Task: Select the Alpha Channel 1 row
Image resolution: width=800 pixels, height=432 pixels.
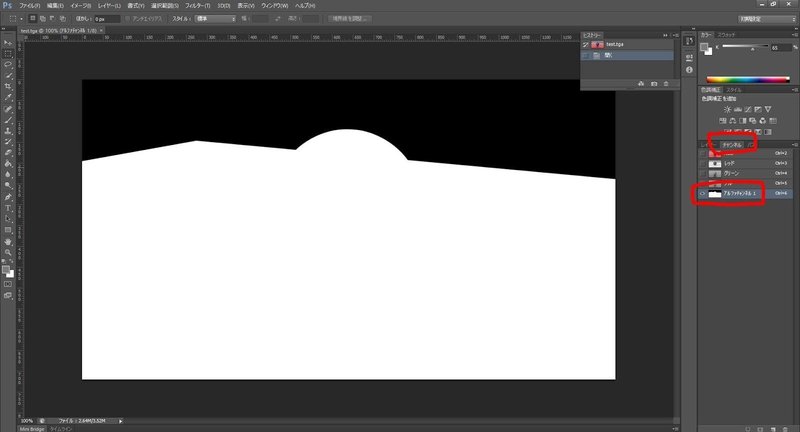Action: [x=744, y=193]
